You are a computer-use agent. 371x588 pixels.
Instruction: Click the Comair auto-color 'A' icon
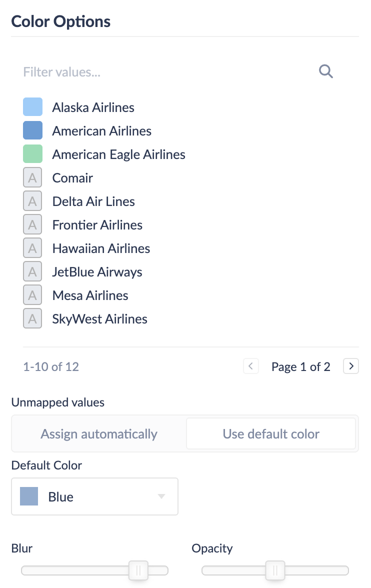coord(32,178)
